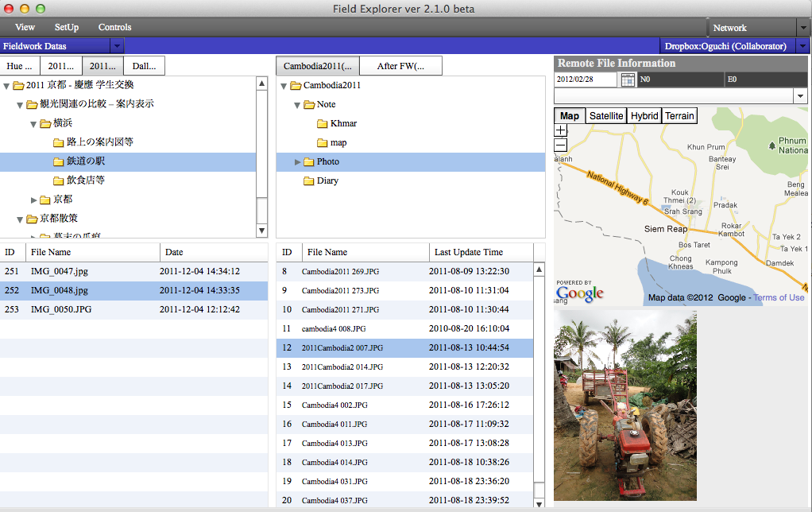This screenshot has height=512, width=812.
Task: Open the Fieldwork Datas dropdown
Action: pyautogui.click(x=117, y=47)
